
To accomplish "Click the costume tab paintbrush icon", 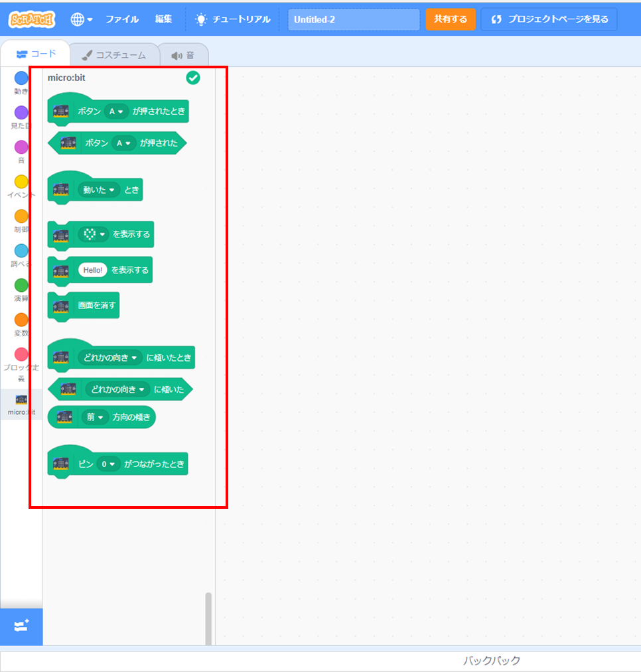I will tap(87, 55).
